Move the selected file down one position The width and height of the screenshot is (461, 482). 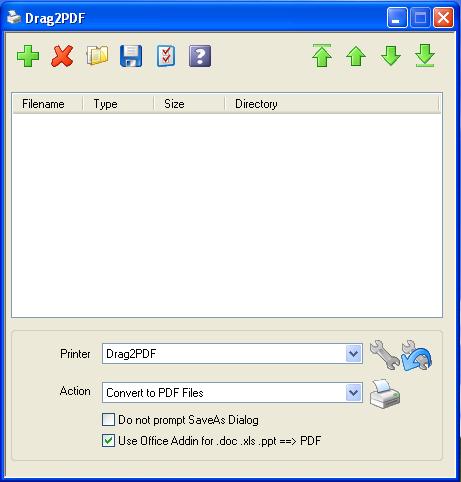tap(391, 56)
